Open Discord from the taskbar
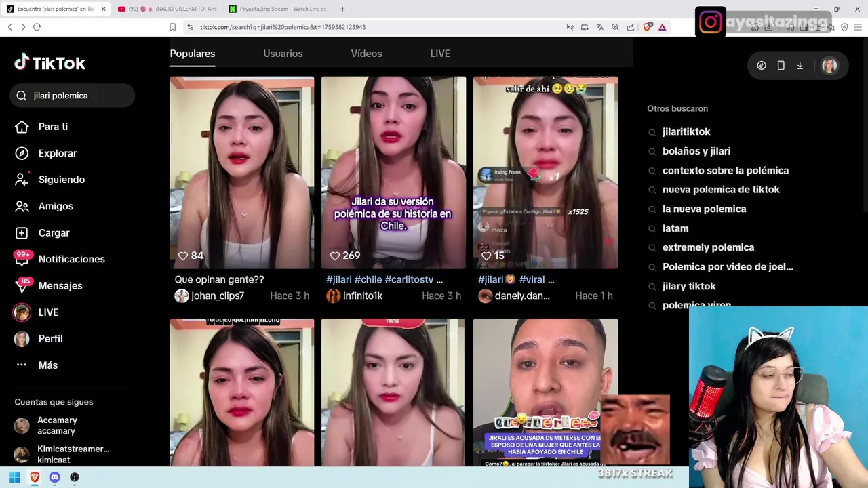This screenshot has width=868, height=488. pyautogui.click(x=55, y=477)
